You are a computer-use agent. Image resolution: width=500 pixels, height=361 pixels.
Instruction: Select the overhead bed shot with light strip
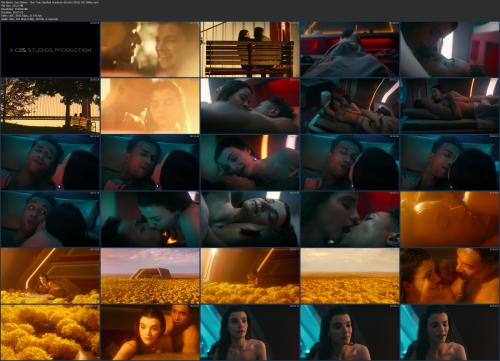coord(350,106)
